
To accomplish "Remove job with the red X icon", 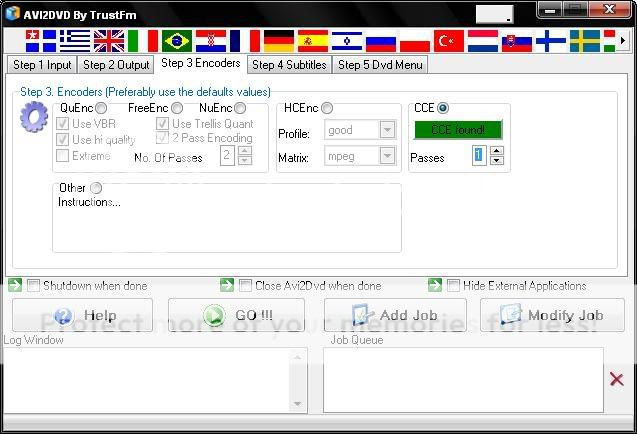I will point(617,379).
